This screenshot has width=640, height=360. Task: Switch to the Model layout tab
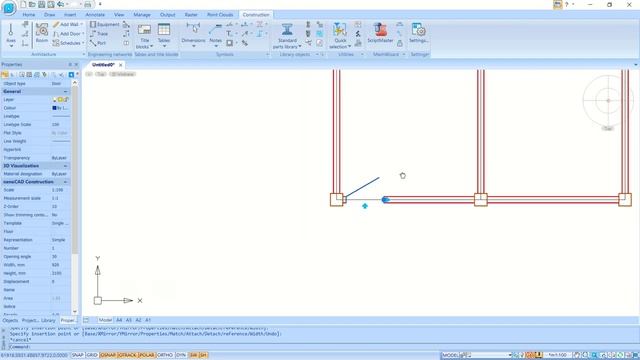tap(105, 320)
